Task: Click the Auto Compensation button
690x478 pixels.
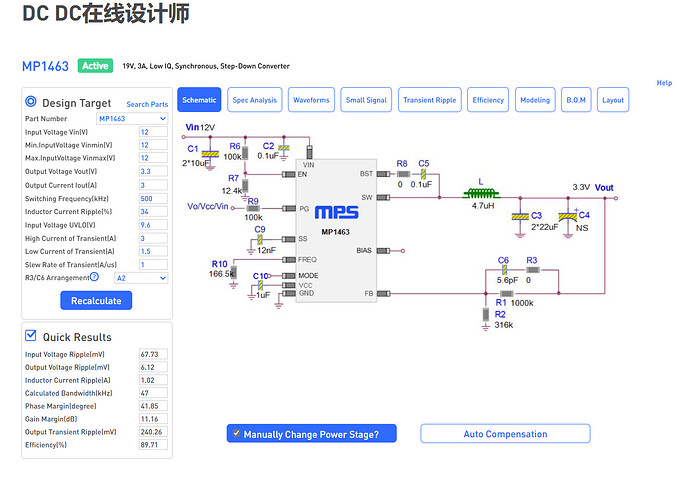Action: [505, 434]
